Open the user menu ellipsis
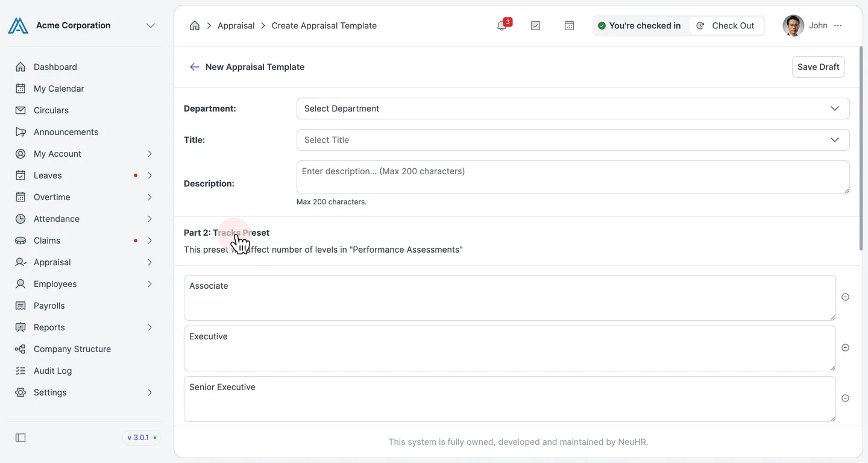The image size is (868, 463). click(838, 25)
